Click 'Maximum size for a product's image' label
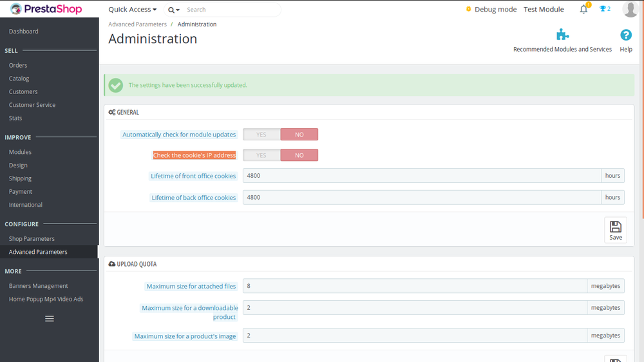Viewport: 644px width, 362px height. click(185, 336)
